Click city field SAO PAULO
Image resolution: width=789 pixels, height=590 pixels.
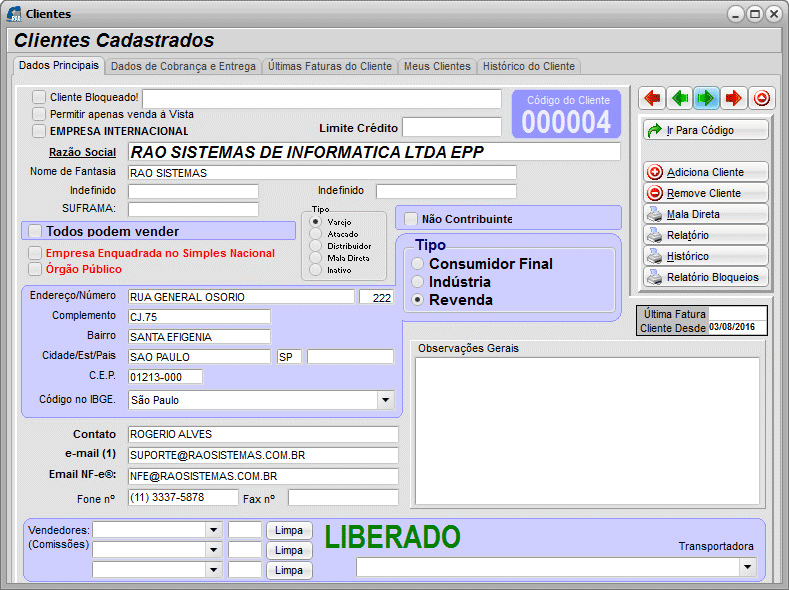point(199,357)
